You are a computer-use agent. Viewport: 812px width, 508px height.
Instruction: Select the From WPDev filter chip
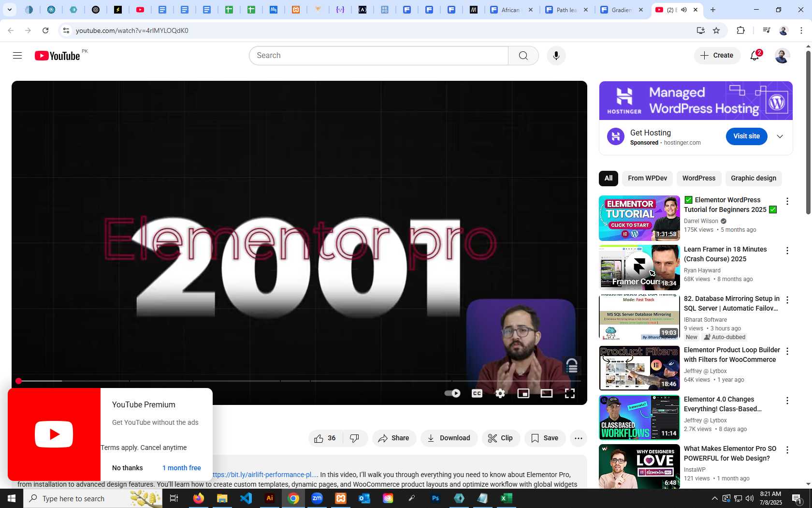click(x=647, y=179)
